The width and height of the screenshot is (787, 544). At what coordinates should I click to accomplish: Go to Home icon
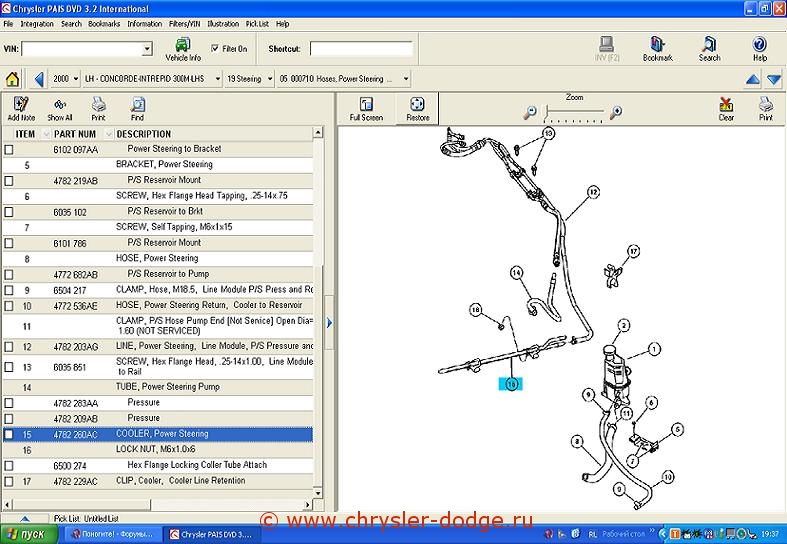(12, 79)
